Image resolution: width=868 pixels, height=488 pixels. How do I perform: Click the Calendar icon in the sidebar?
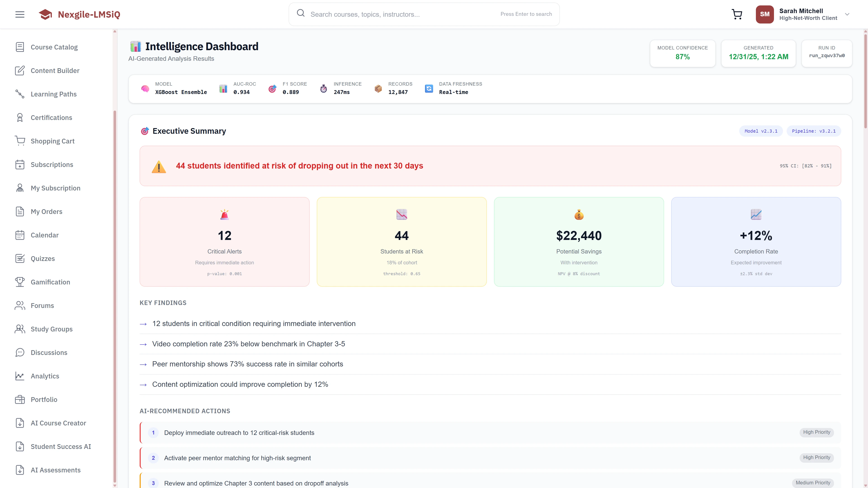tap(19, 235)
